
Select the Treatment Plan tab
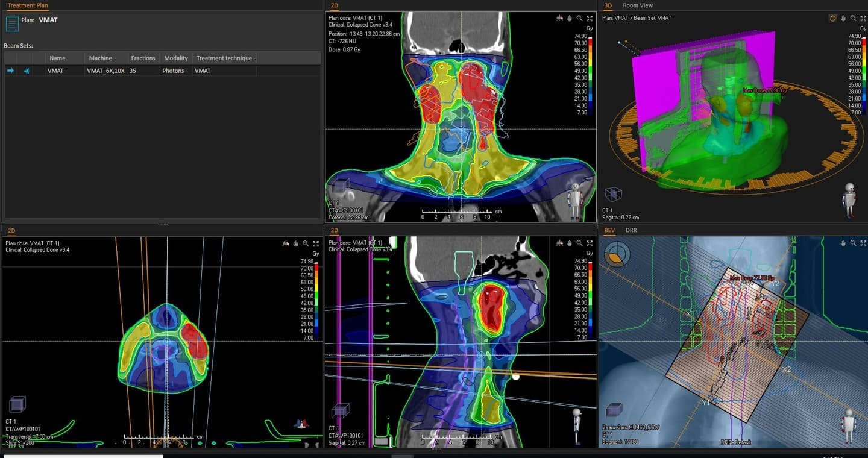pos(28,5)
